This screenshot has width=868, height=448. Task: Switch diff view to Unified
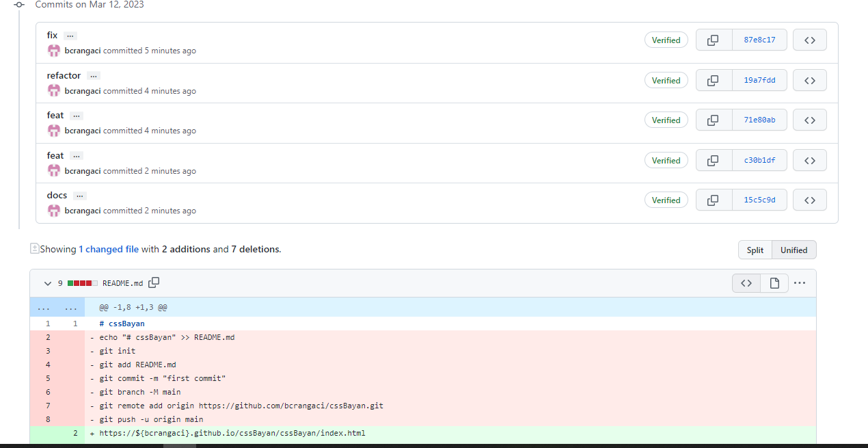click(x=794, y=250)
